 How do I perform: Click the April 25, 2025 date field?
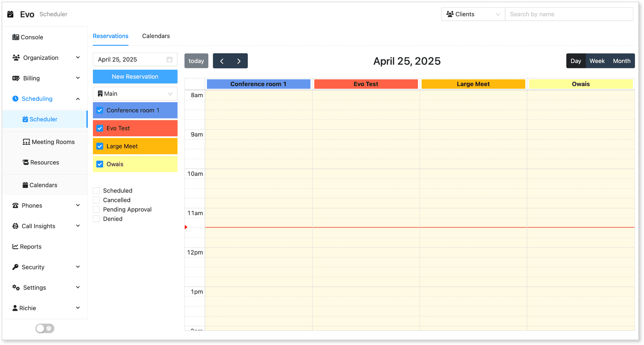[x=135, y=59]
